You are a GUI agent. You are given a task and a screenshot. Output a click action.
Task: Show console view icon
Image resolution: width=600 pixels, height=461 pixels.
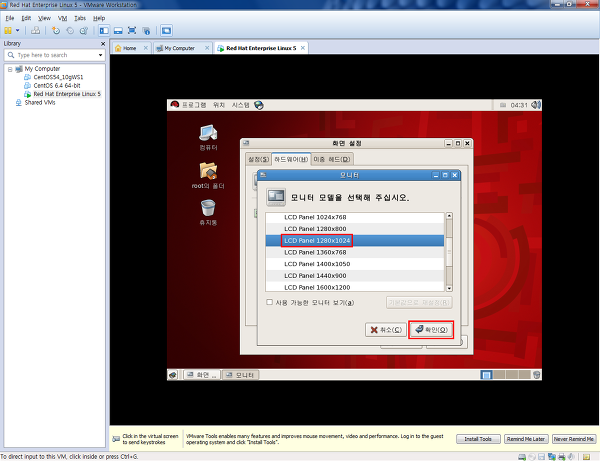(x=166, y=30)
